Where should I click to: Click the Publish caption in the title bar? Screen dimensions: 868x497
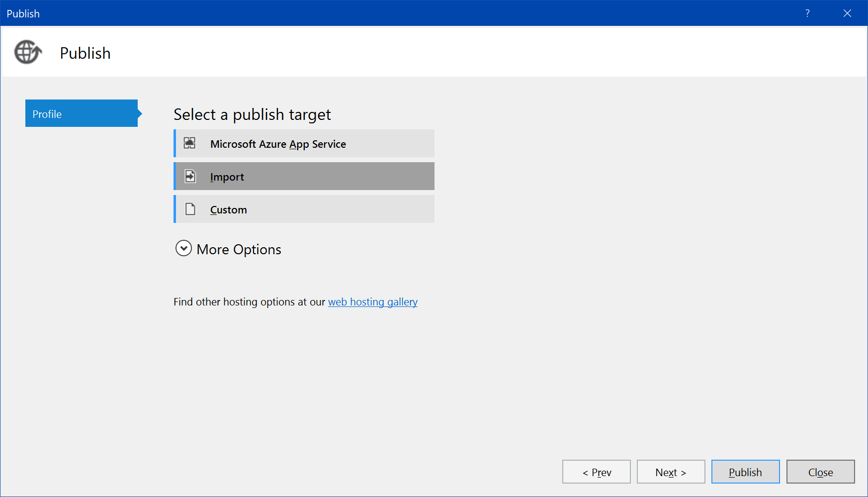click(x=23, y=14)
